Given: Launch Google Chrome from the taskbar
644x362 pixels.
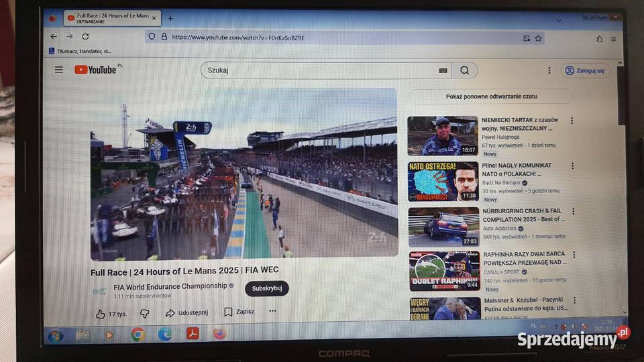Looking at the screenshot, I should coord(138,334).
